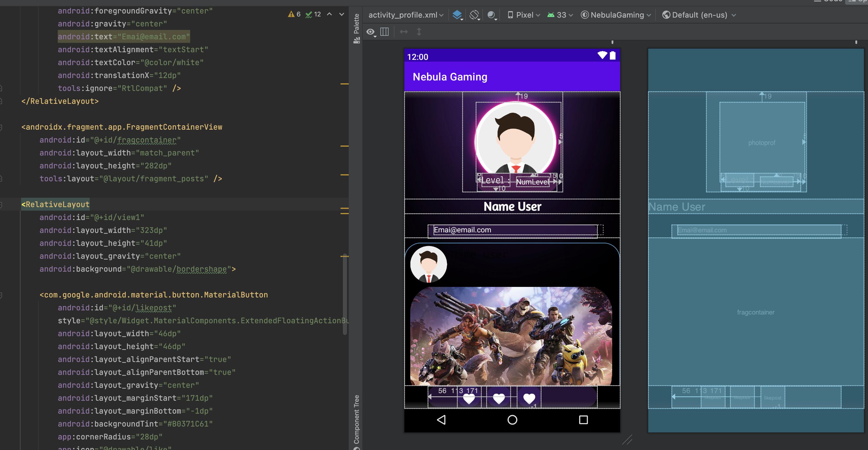Viewport: 868px width, 450px height.
Task: Click the vertical expand arrows icon
Action: [419, 32]
